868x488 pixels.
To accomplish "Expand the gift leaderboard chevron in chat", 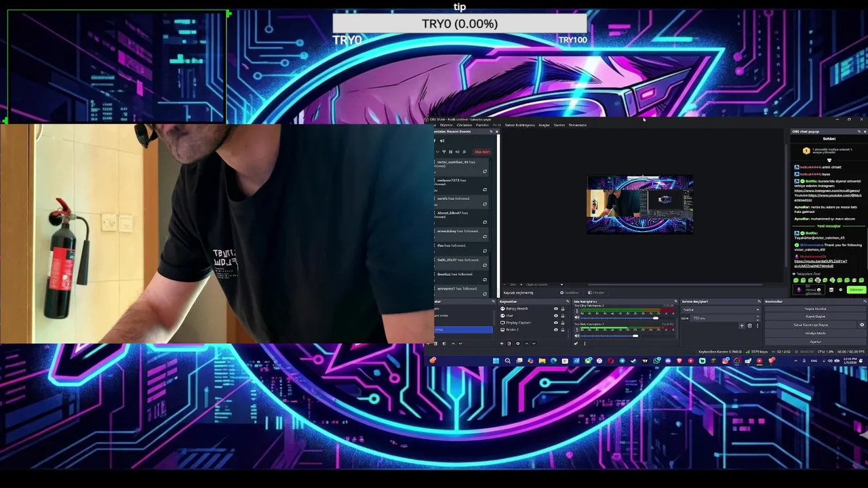I will (829, 161).
